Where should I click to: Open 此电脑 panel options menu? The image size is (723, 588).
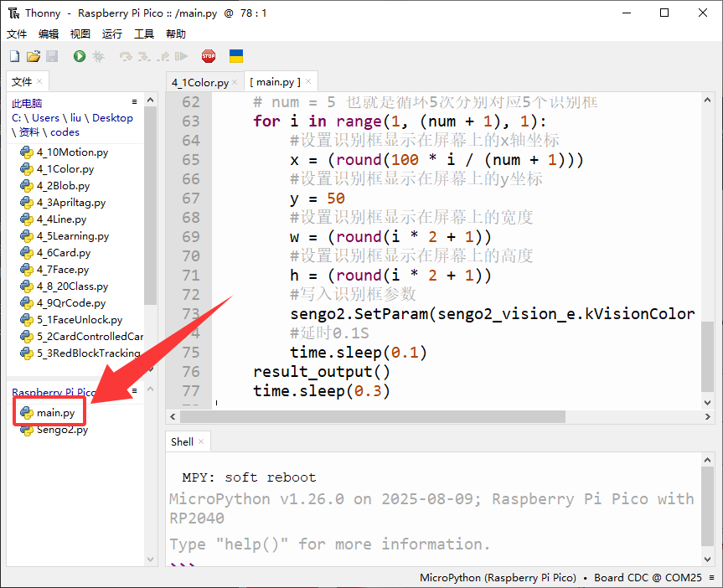(135, 102)
